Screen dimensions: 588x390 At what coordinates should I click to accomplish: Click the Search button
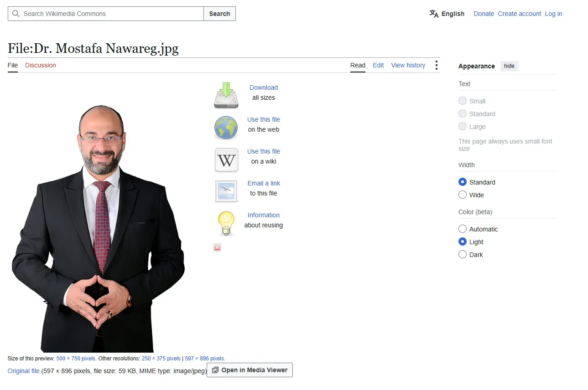[219, 14]
